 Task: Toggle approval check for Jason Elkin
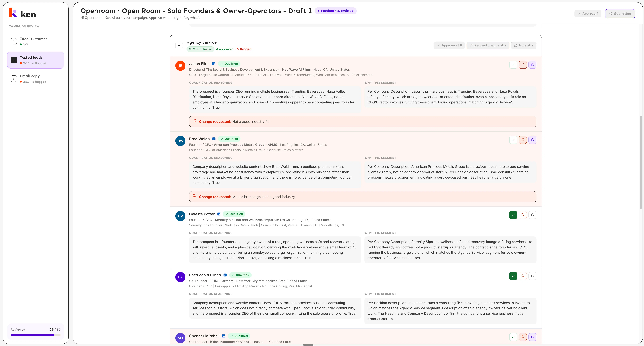coord(513,65)
